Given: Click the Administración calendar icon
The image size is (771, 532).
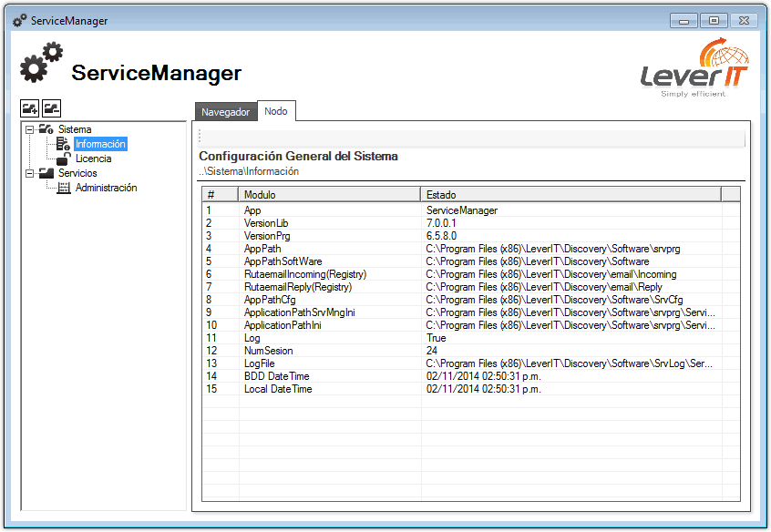Looking at the screenshot, I should (64, 188).
